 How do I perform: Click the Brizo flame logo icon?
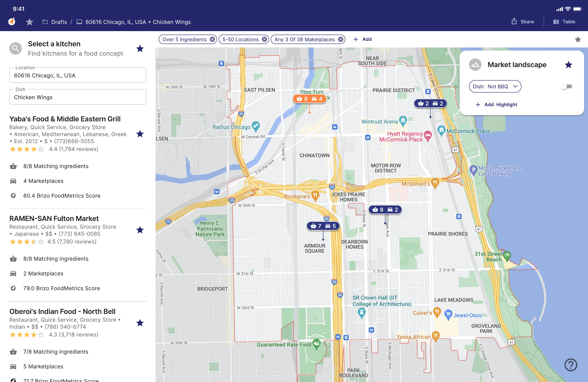[x=12, y=22]
